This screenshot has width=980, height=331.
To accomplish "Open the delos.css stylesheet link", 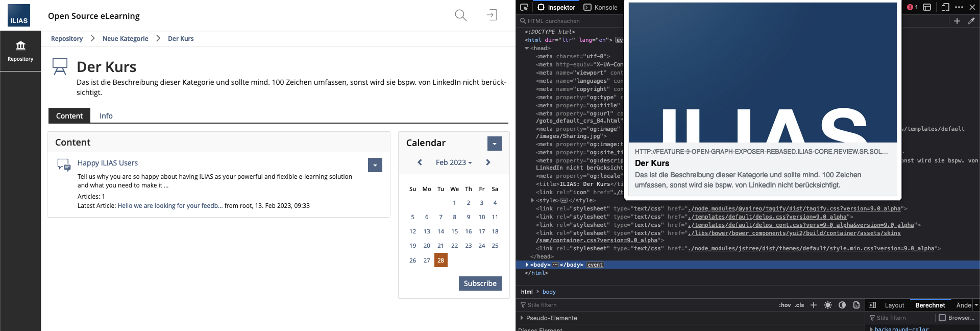I will click(767, 217).
